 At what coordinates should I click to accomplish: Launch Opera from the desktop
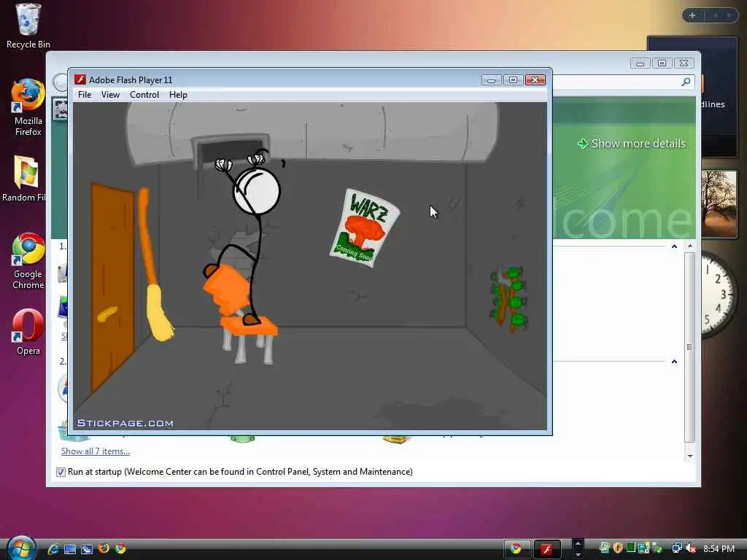point(28,332)
